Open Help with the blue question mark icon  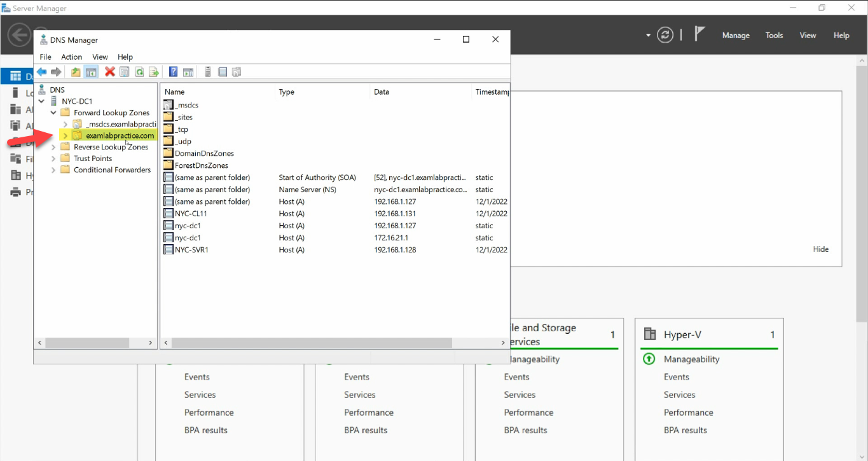point(173,72)
